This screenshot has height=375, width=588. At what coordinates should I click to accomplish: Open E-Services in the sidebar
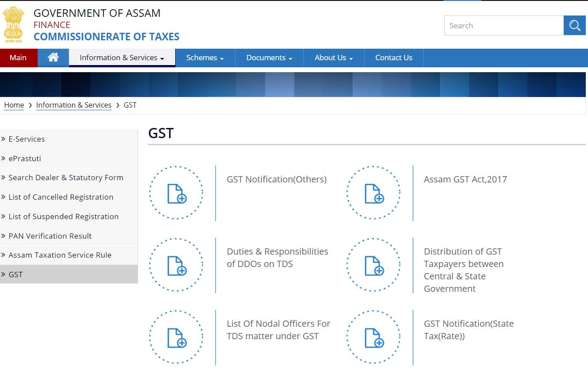[x=27, y=139]
